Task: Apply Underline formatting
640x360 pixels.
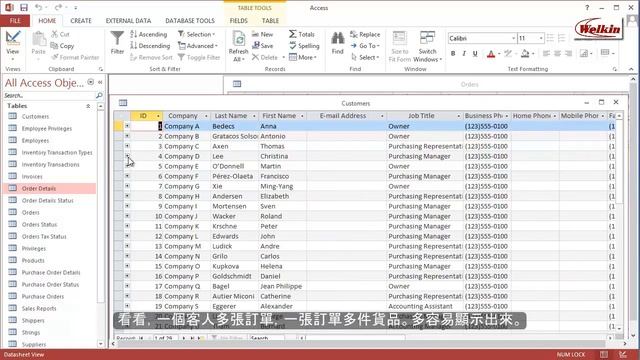Action: (475, 53)
